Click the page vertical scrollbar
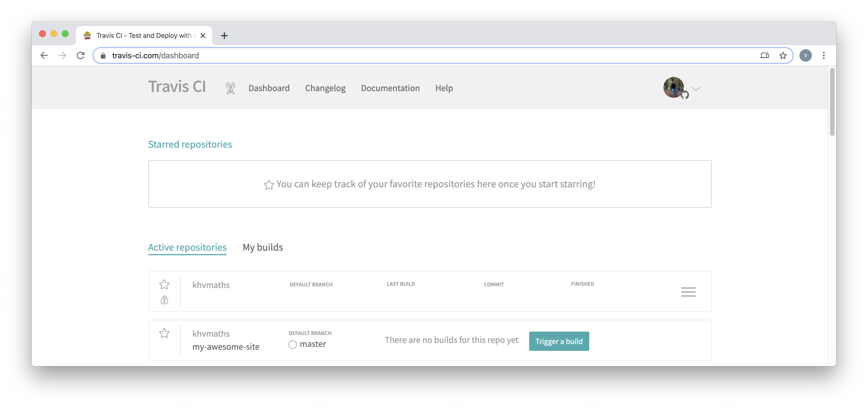The height and width of the screenshot is (408, 868). (832, 102)
